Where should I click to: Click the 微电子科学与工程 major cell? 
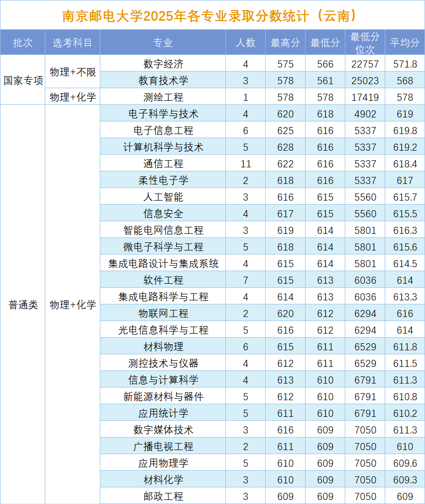(x=163, y=247)
